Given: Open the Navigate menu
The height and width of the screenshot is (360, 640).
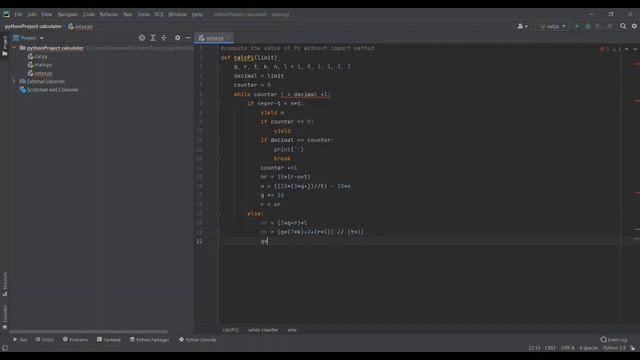Looking at the screenshot, I should tap(67, 14).
